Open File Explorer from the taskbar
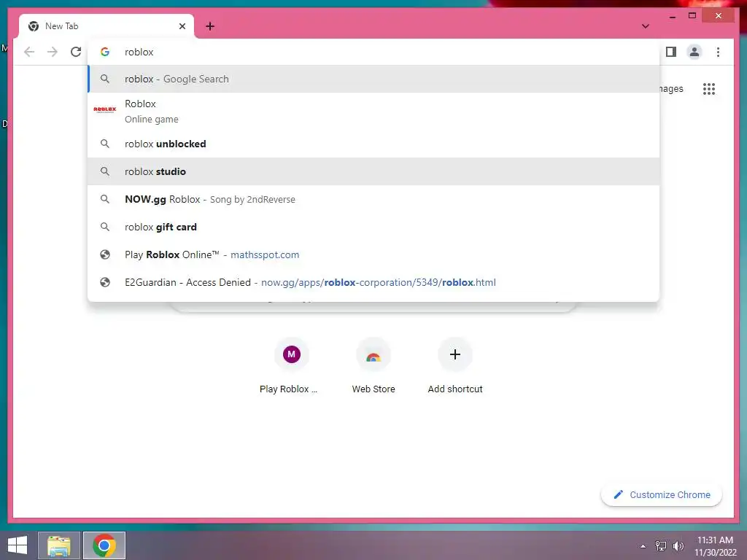Image resolution: width=747 pixels, height=560 pixels. pyautogui.click(x=59, y=545)
